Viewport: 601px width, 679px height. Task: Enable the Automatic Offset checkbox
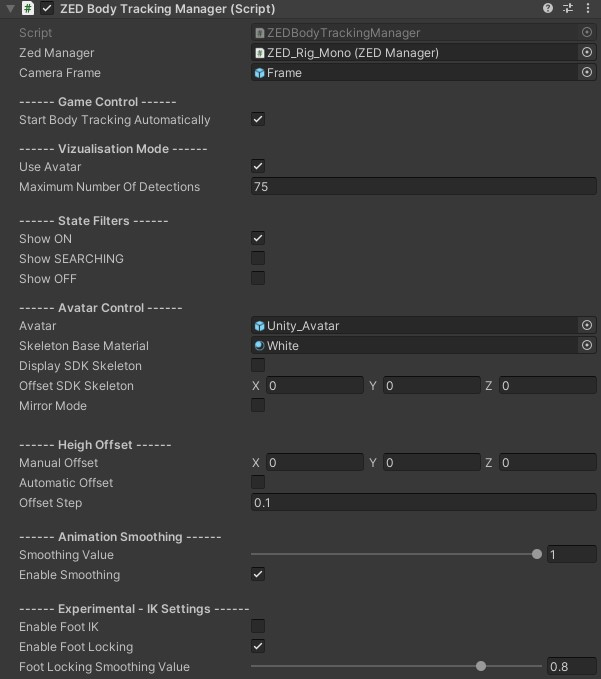point(258,482)
